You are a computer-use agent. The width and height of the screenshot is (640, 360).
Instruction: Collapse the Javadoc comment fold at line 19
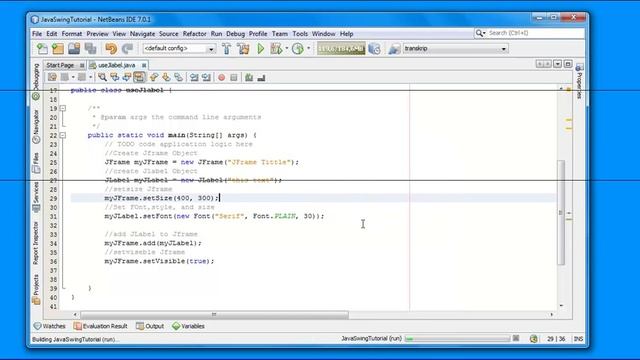coord(62,108)
